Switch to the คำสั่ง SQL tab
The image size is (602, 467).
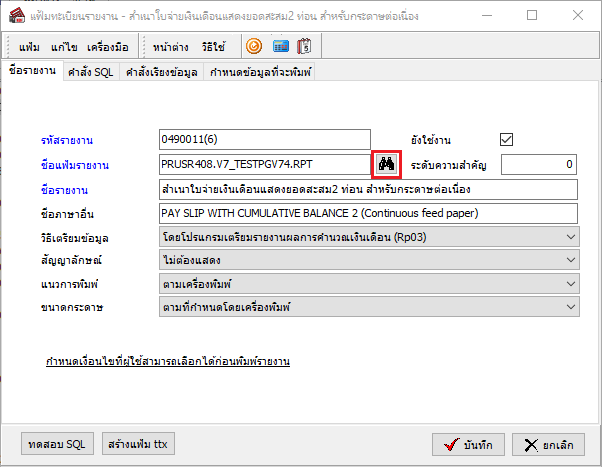(91, 72)
